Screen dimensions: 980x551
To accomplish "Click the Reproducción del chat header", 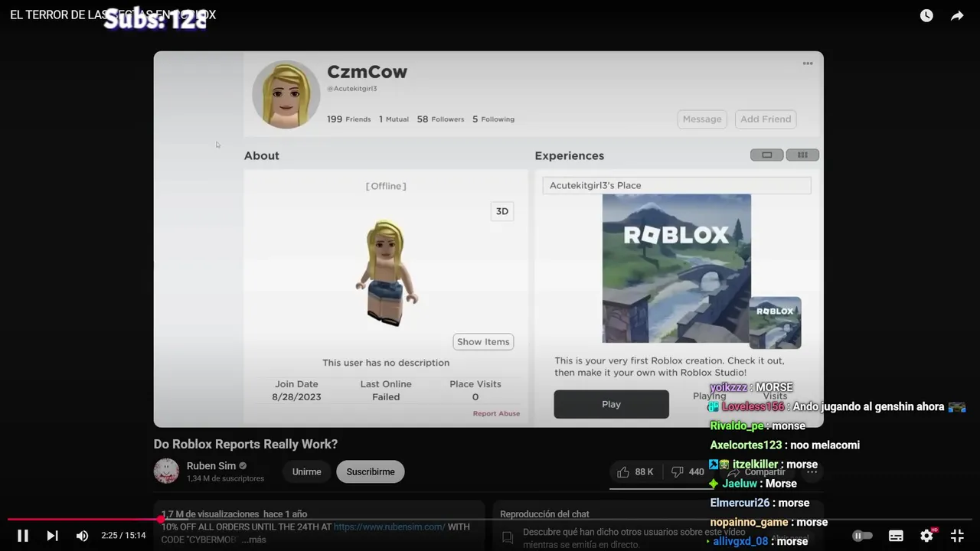I will pos(544,514).
